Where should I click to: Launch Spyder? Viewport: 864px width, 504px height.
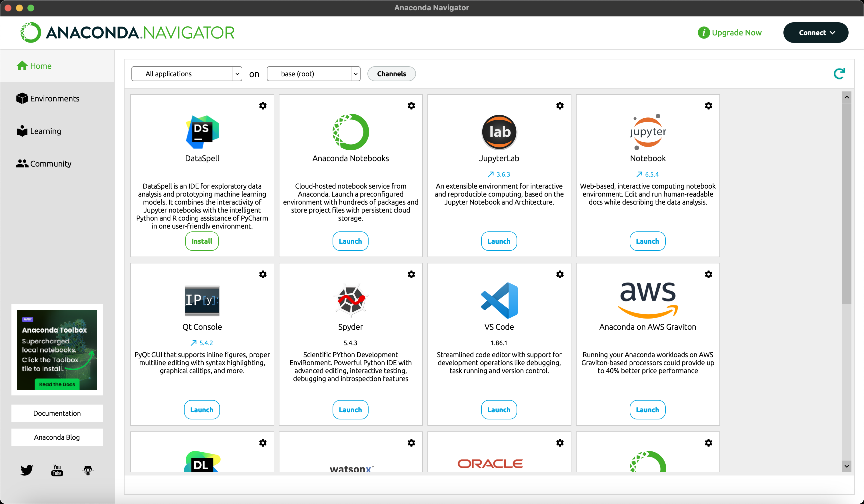coord(350,410)
